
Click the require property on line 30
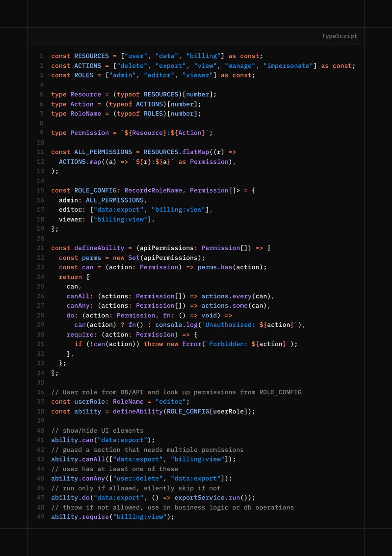click(80, 335)
